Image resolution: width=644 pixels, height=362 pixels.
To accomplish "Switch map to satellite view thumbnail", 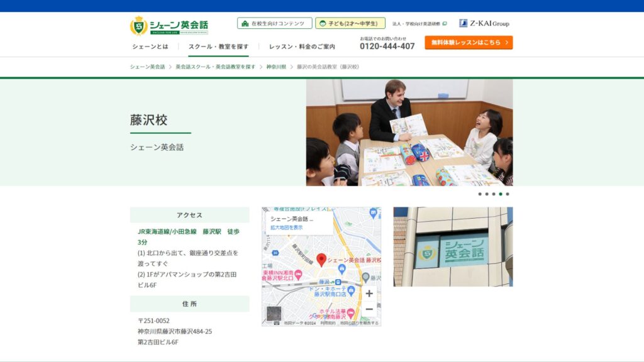I will coord(274,314).
